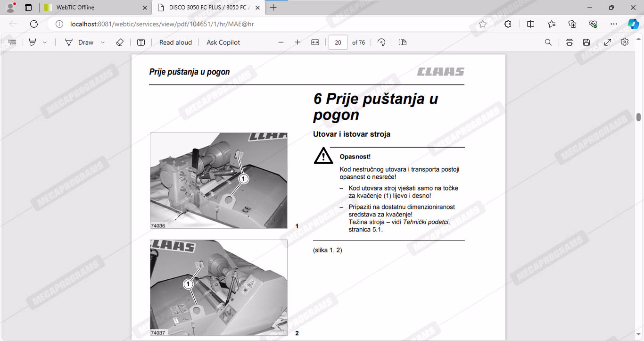Click Ask Copilot in PDF toolbar

point(223,42)
